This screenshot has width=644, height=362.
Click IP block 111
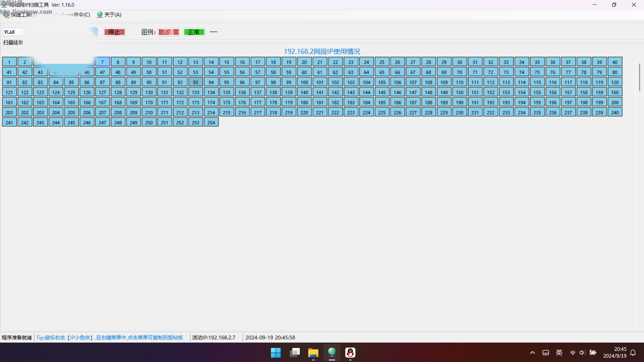point(475,82)
